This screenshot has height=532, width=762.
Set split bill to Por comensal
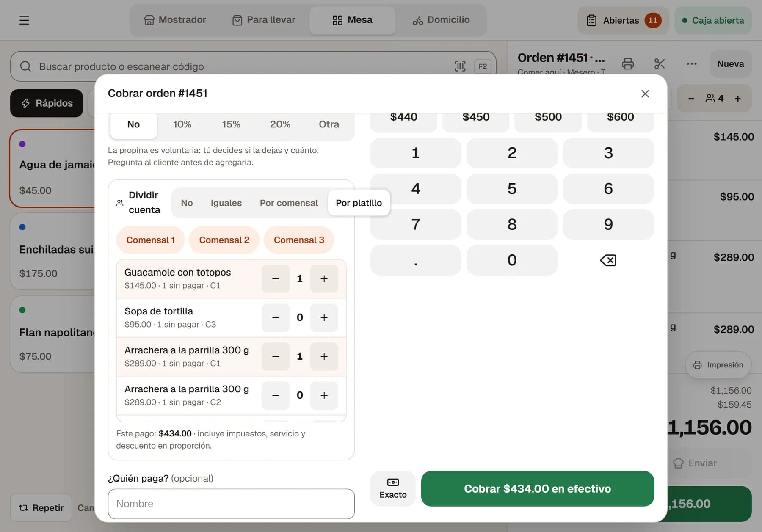pyautogui.click(x=289, y=203)
